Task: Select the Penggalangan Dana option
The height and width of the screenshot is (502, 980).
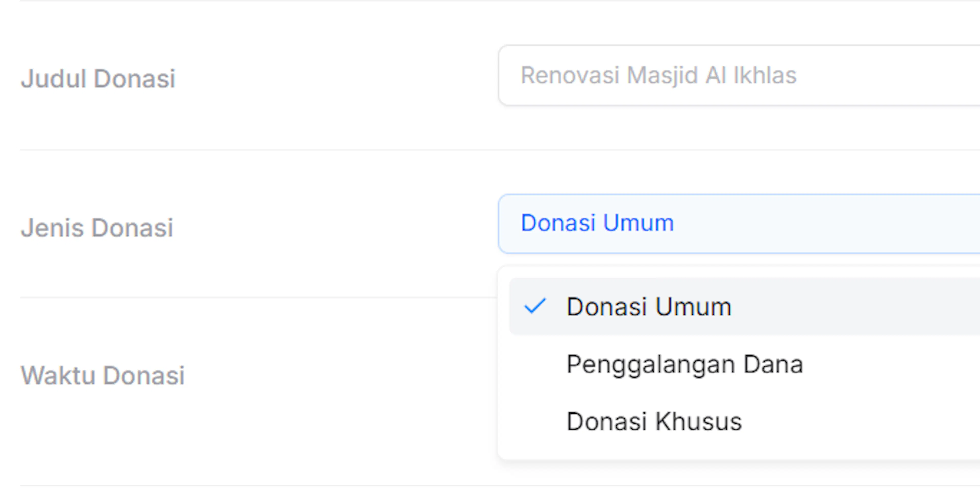Action: (x=744, y=364)
